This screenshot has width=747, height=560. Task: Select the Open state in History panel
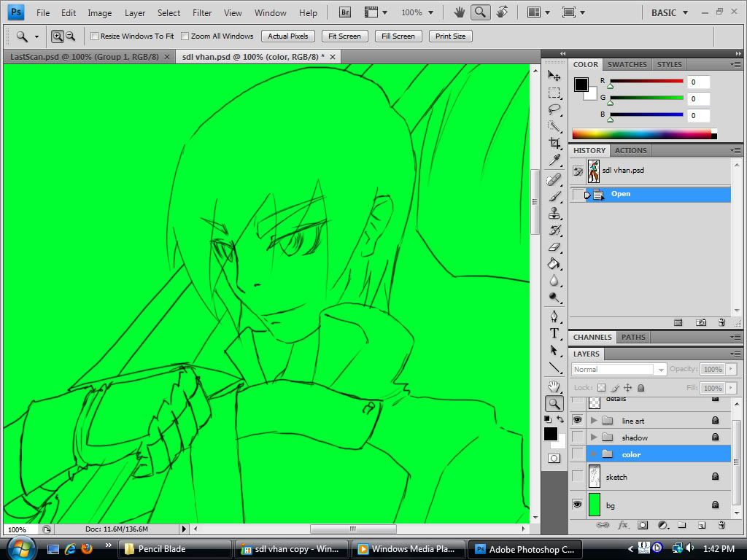tap(621, 194)
